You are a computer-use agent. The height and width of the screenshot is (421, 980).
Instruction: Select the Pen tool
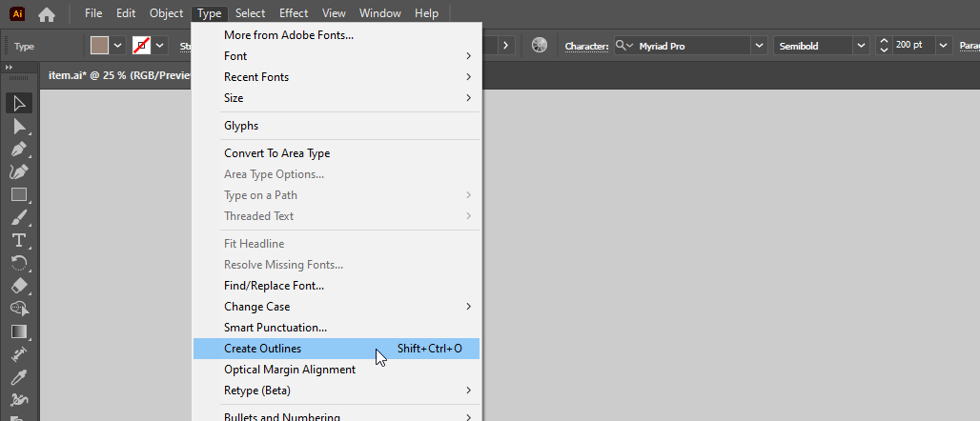click(x=19, y=150)
